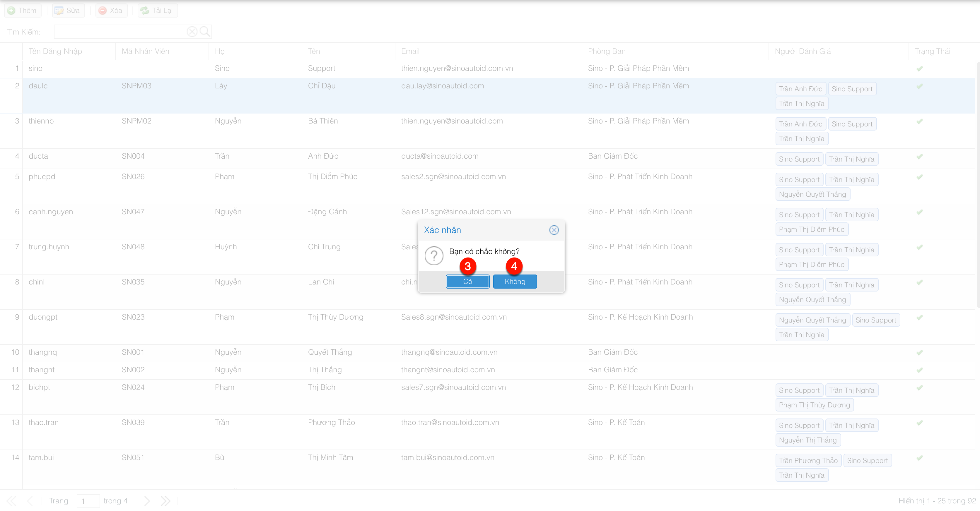Click the magnifier search icon
The image size is (980, 511).
coord(205,32)
